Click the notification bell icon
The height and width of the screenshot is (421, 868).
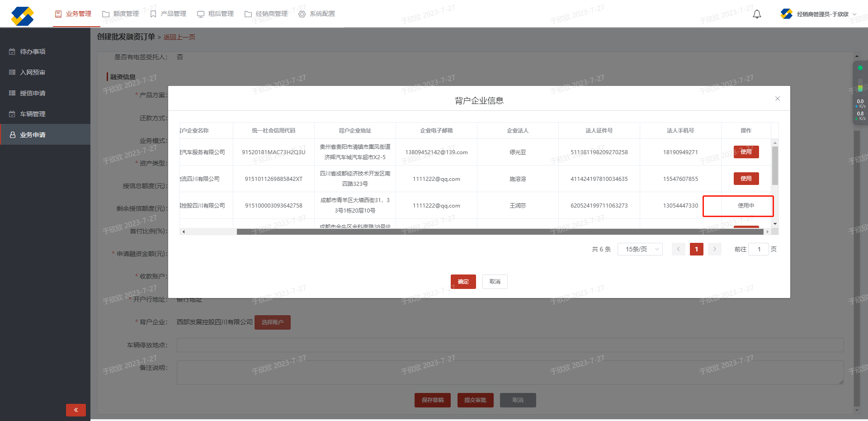[x=757, y=14]
